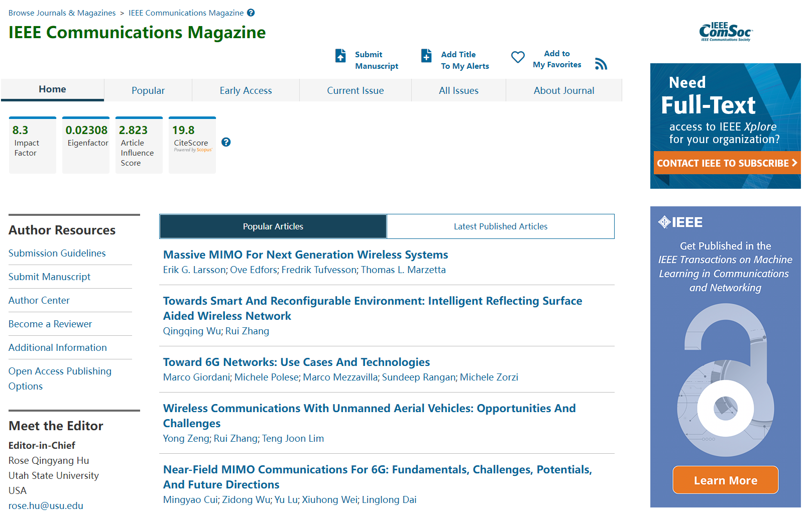Click author Erik G. Larsson
This screenshot has width=812, height=511.
[194, 270]
